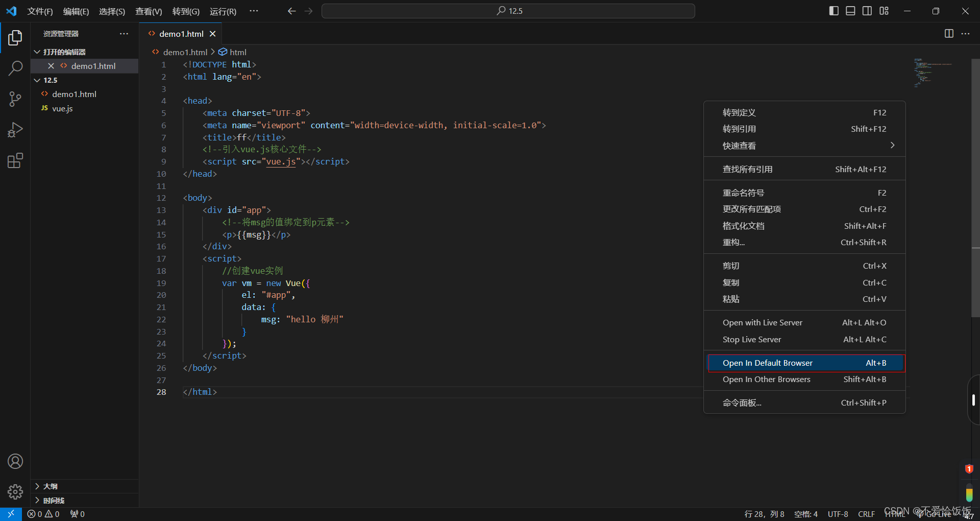Choose Open In Other Browsers
980x521 pixels.
(804, 379)
